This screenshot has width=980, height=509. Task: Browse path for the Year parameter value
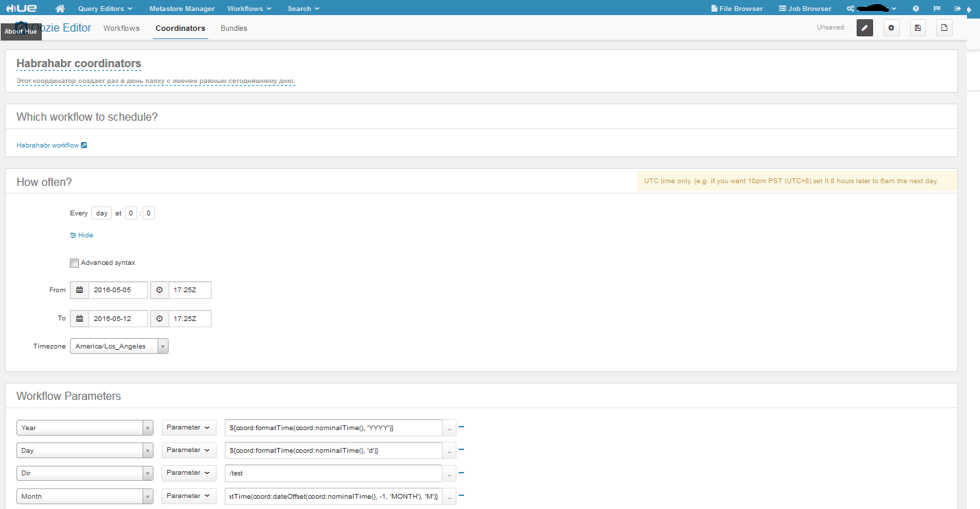[449, 428]
